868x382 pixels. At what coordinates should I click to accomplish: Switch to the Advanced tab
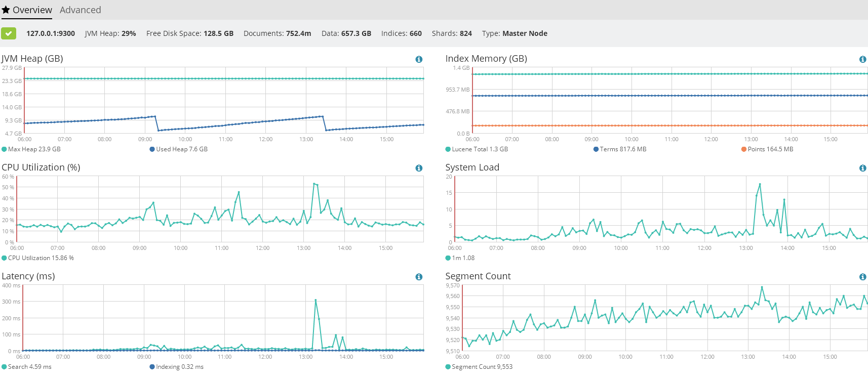pos(80,10)
